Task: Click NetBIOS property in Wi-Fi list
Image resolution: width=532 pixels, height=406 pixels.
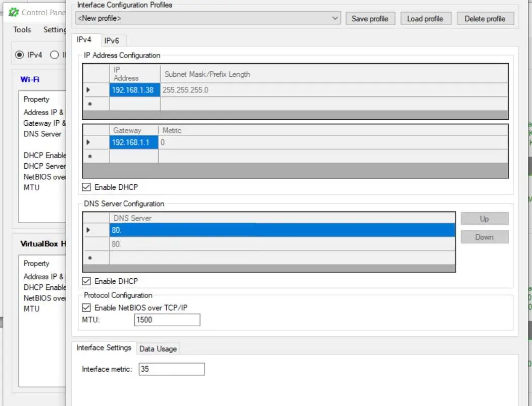Action: point(44,177)
